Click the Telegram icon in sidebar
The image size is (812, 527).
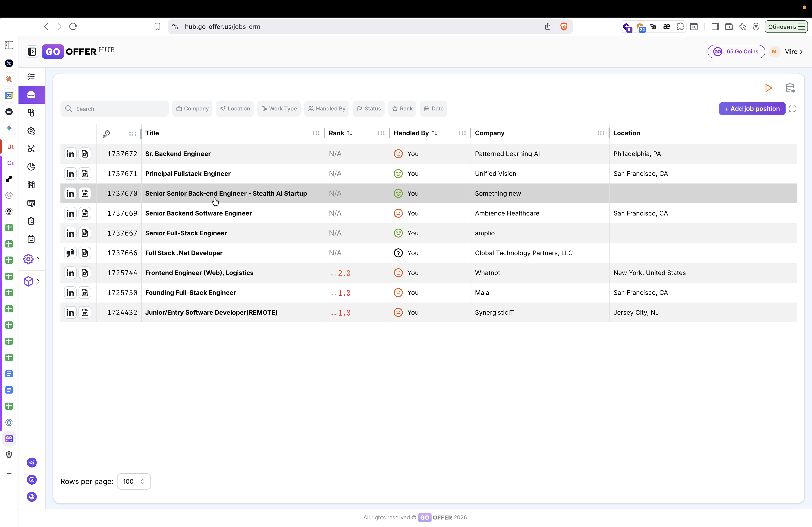click(x=32, y=463)
